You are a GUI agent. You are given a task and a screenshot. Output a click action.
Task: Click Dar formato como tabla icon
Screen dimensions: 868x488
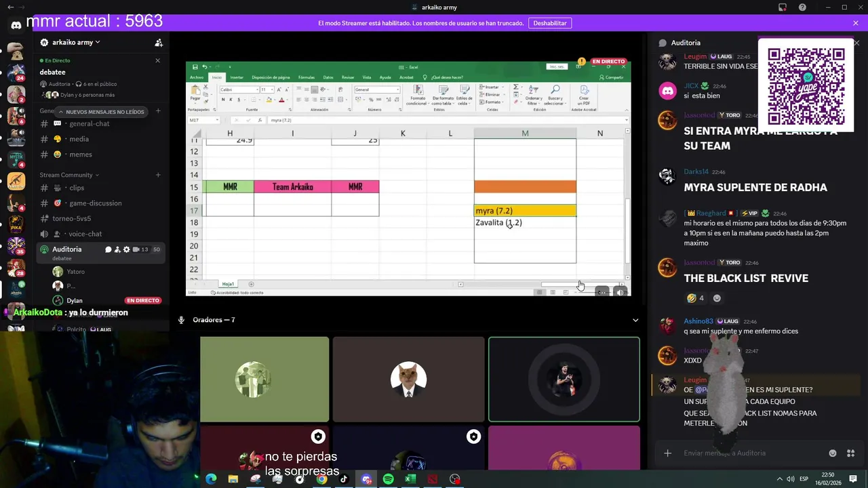pyautogui.click(x=443, y=89)
